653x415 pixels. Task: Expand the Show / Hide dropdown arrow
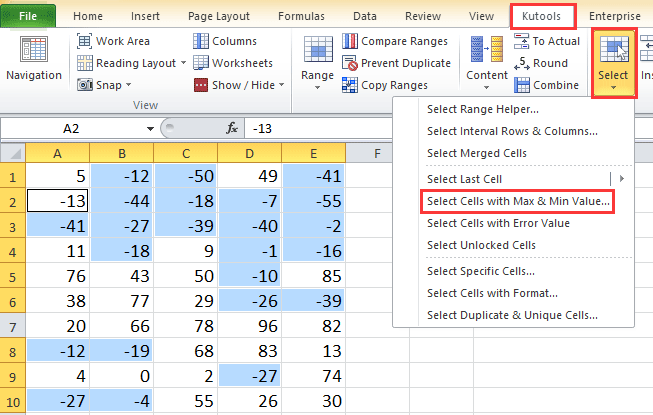(x=282, y=85)
